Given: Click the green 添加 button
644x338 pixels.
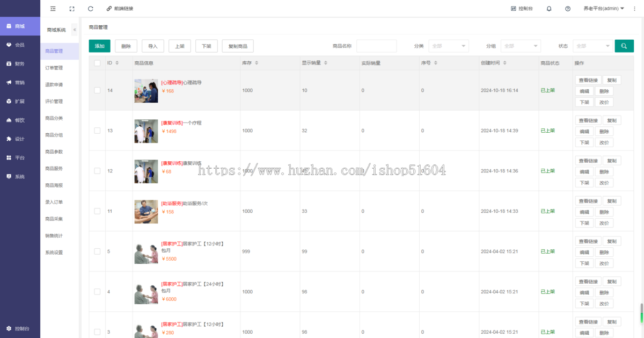Looking at the screenshot, I should tap(100, 46).
